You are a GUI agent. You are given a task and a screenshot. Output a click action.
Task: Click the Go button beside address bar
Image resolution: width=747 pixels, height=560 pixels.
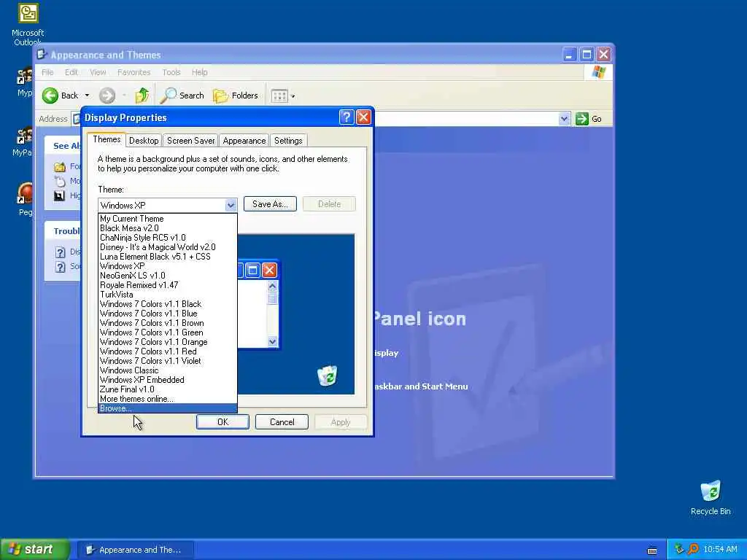pos(589,119)
